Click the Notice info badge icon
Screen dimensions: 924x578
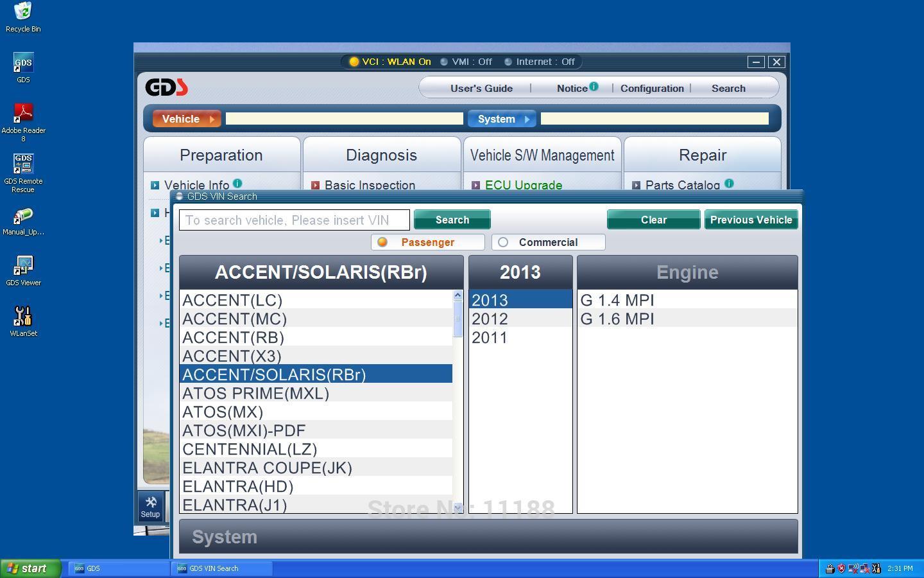(x=594, y=86)
